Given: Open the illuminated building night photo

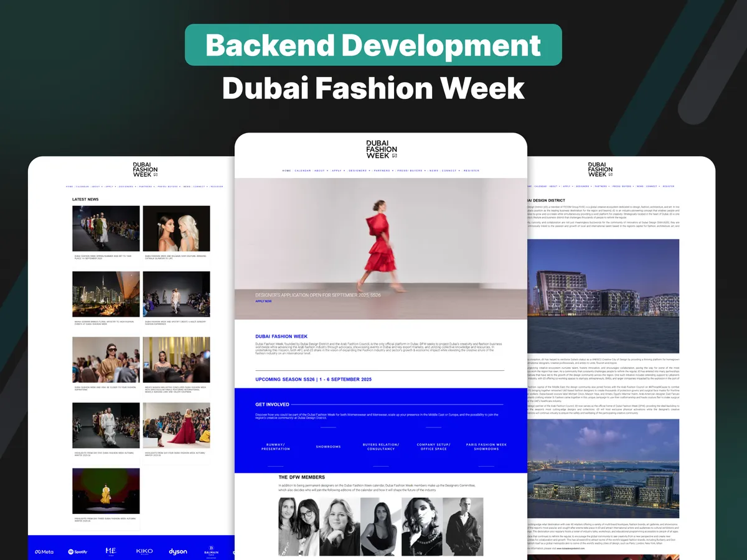Looking at the screenshot, I should point(603,296).
